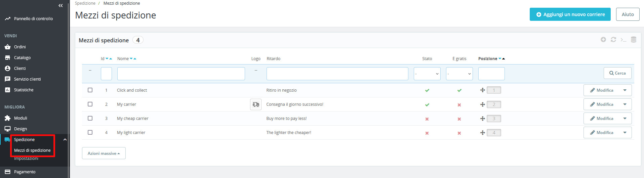Select the My light carrier row checkbox
The height and width of the screenshot is (178, 644).
pyautogui.click(x=90, y=132)
